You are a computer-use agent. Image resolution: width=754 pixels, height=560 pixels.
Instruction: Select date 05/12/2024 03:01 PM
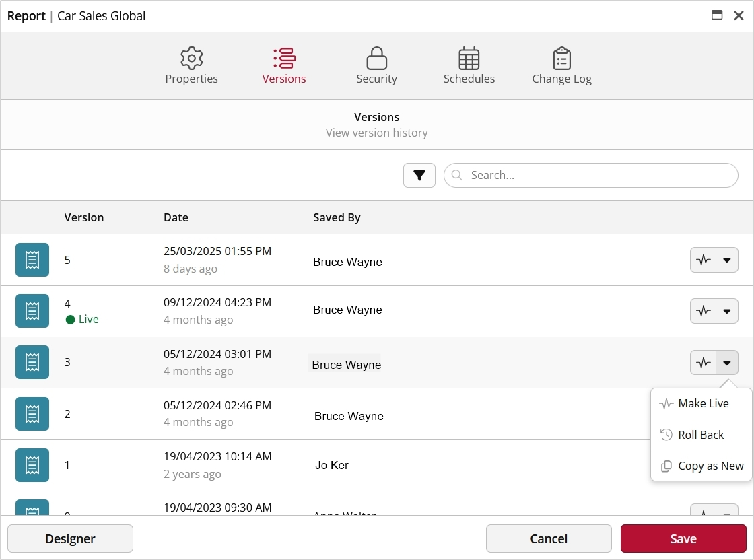pos(217,354)
